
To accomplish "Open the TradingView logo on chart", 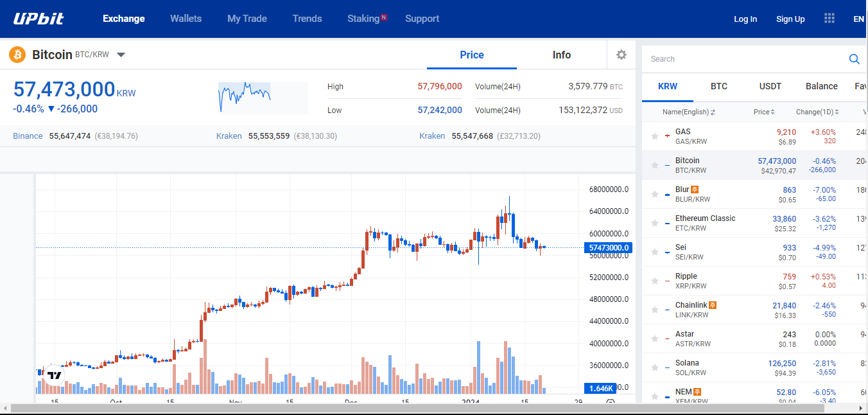I will [55, 375].
